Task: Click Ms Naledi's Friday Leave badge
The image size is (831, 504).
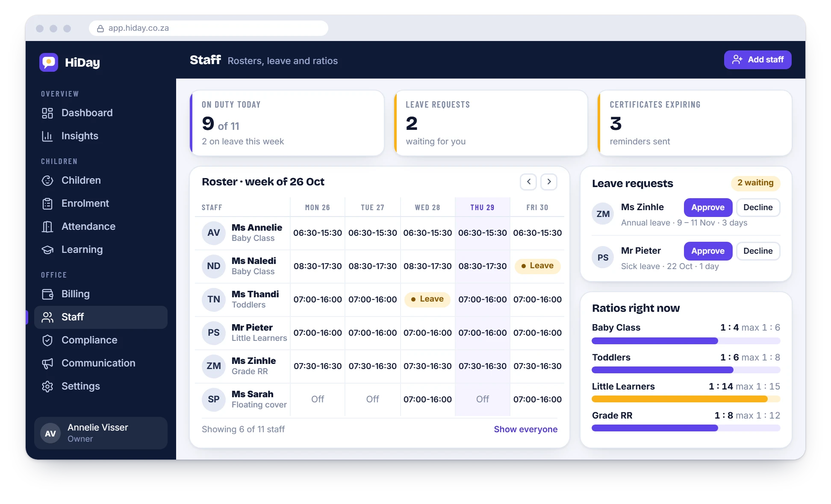Action: tap(537, 266)
